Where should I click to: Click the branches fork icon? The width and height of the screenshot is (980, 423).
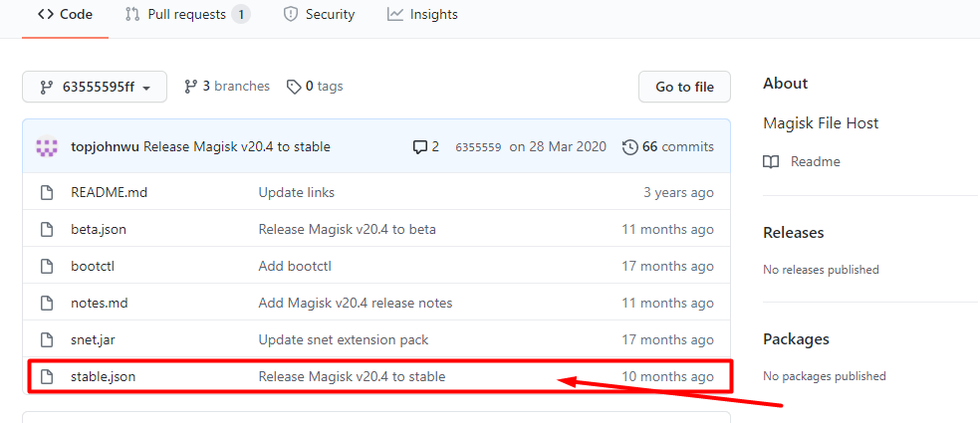[x=191, y=87]
